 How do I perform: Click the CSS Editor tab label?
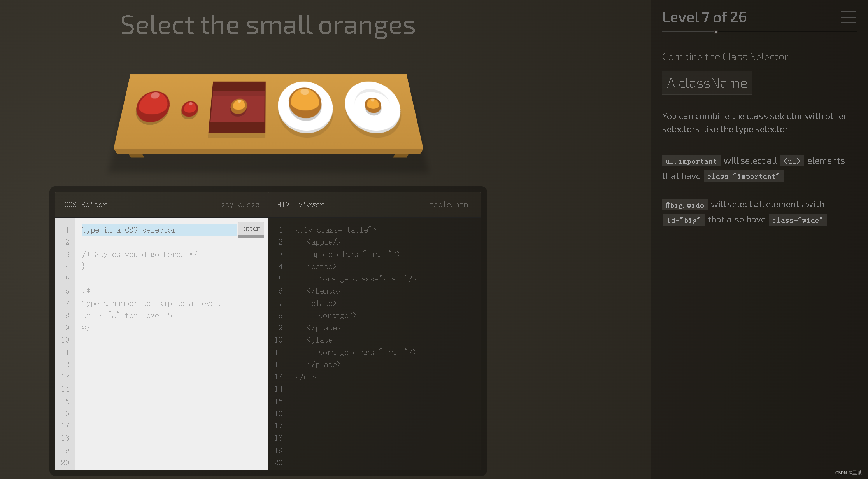pos(85,204)
